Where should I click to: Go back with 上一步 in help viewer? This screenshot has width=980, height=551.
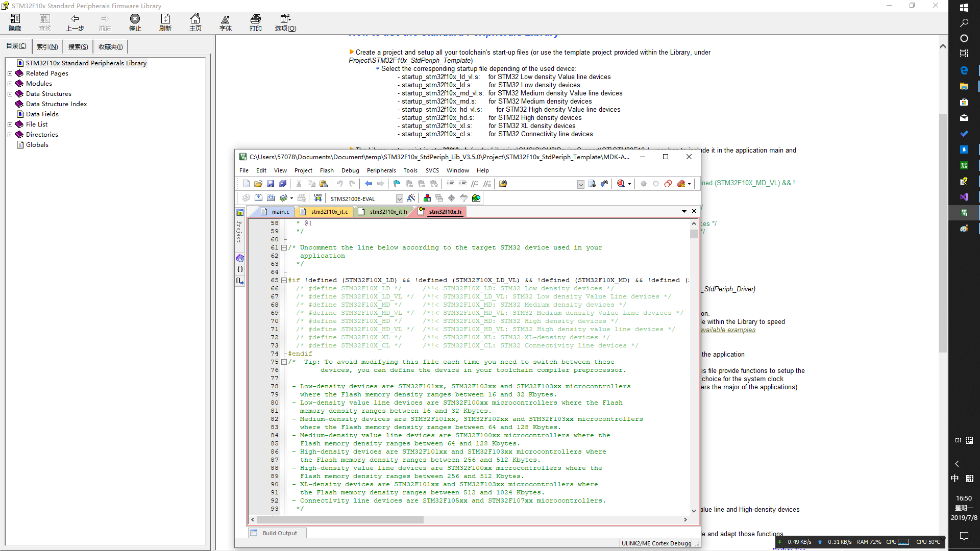[x=75, y=23]
